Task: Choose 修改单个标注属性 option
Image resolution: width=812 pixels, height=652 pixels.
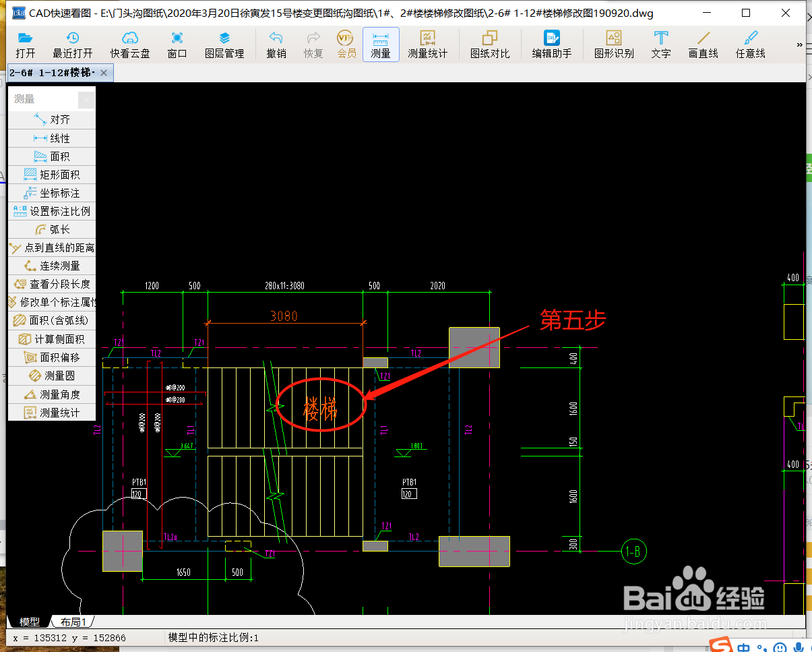Action: pos(52,302)
